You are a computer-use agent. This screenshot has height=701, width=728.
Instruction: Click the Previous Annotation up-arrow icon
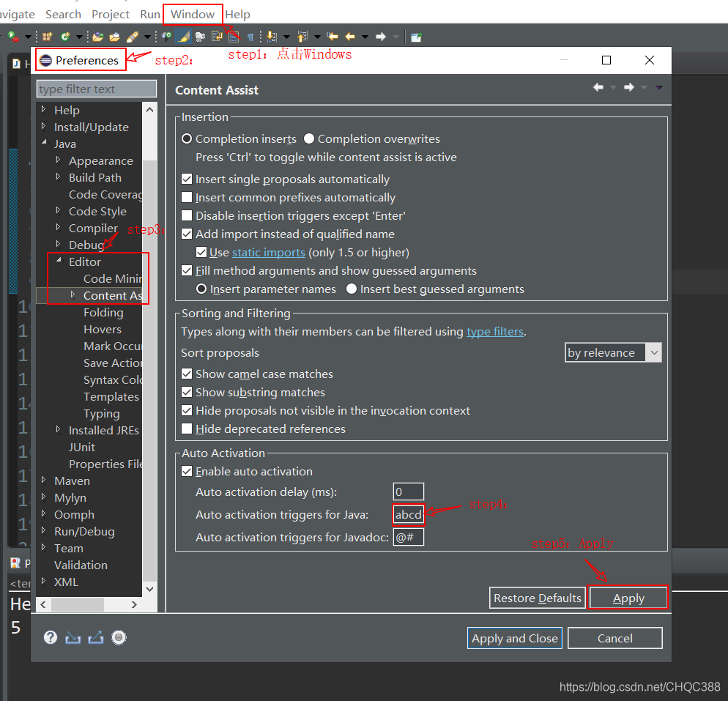[302, 36]
